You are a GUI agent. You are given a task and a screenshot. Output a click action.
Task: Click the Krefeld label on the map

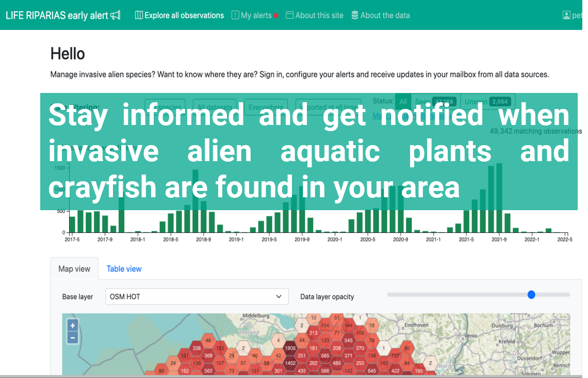(x=507, y=341)
